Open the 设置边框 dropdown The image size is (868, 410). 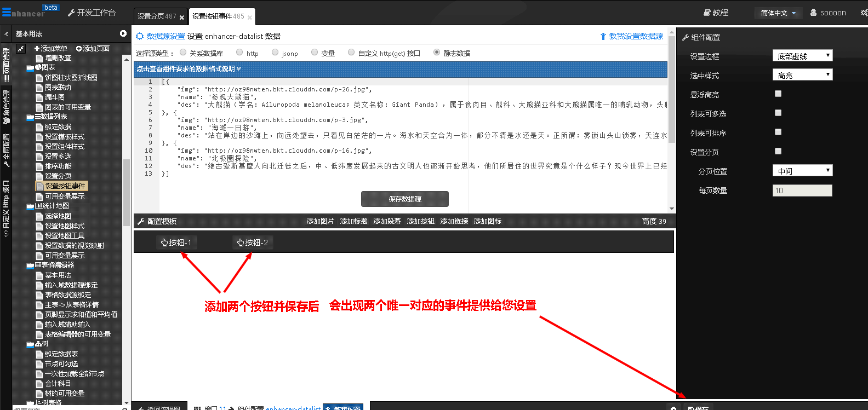tap(802, 56)
